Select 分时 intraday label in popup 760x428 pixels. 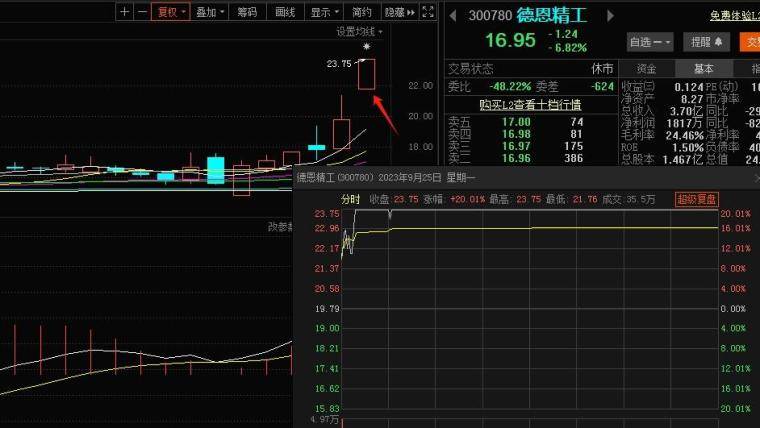click(350, 199)
